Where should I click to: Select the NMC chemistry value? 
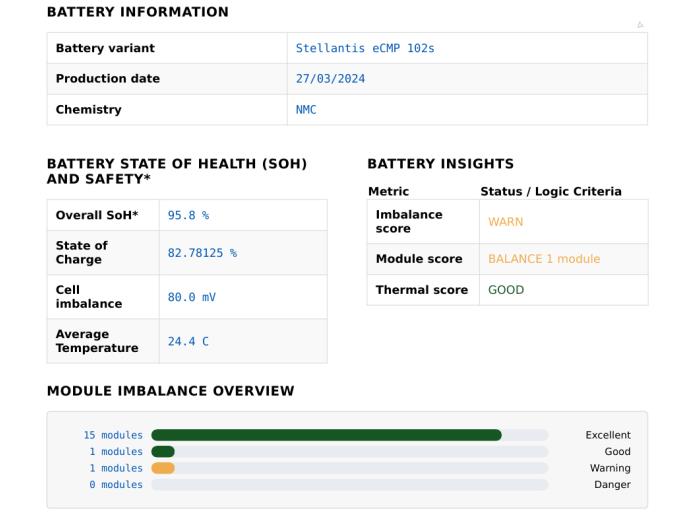(306, 110)
